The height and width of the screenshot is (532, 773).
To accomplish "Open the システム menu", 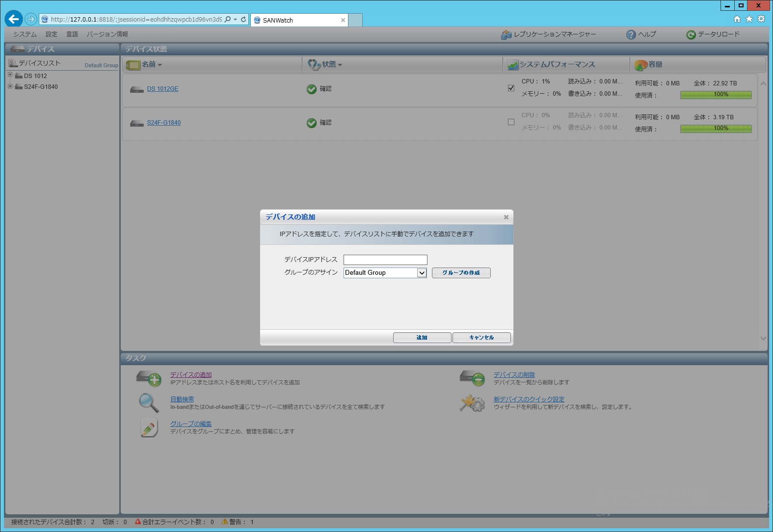I will pyautogui.click(x=25, y=34).
